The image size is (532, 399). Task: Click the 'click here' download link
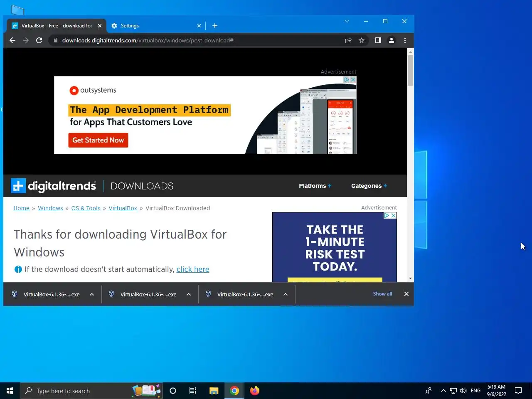tap(193, 269)
